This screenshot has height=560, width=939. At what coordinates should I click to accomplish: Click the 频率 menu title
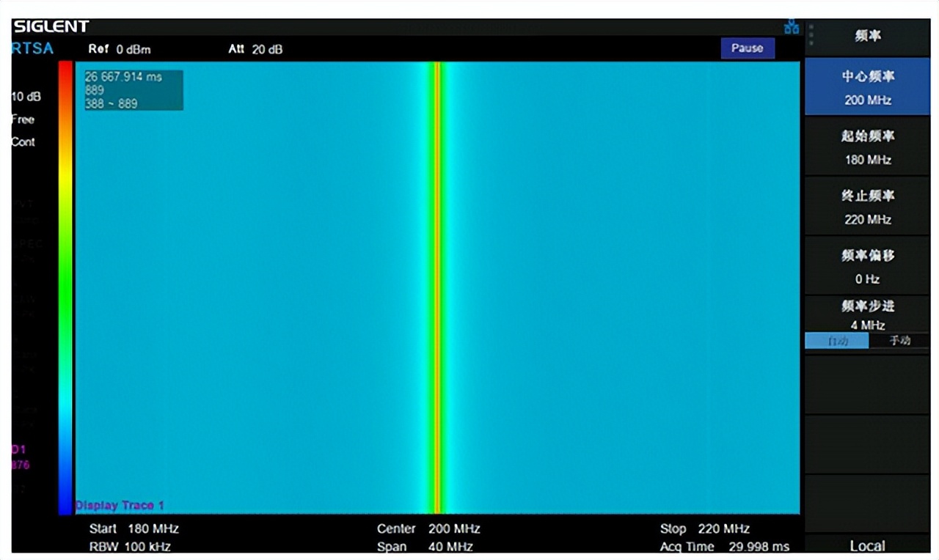(x=867, y=36)
